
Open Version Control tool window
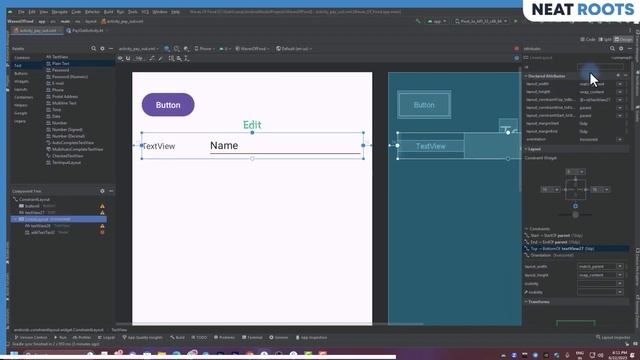pos(31,338)
